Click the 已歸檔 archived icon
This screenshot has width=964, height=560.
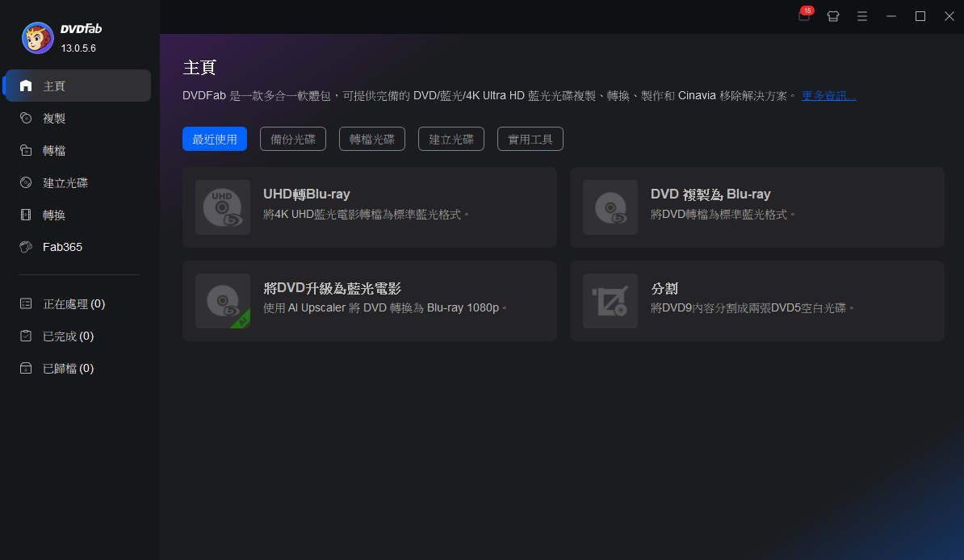point(26,368)
